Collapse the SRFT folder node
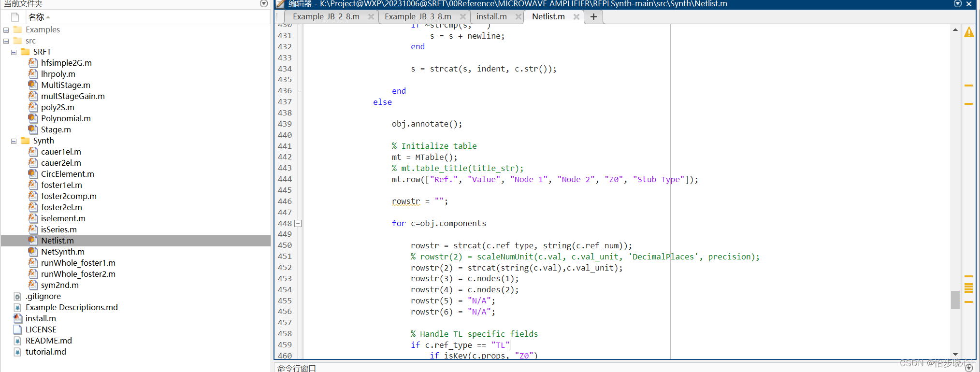This screenshot has height=372, width=980. click(14, 52)
